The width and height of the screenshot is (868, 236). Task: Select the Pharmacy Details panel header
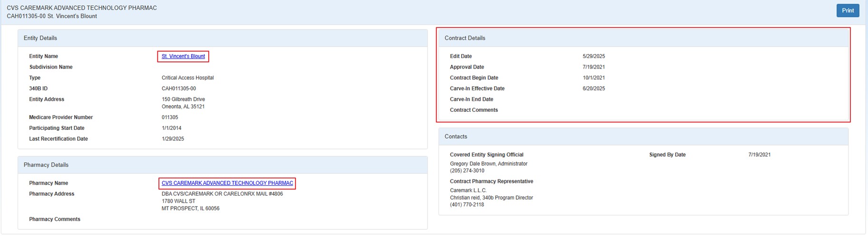(223, 165)
